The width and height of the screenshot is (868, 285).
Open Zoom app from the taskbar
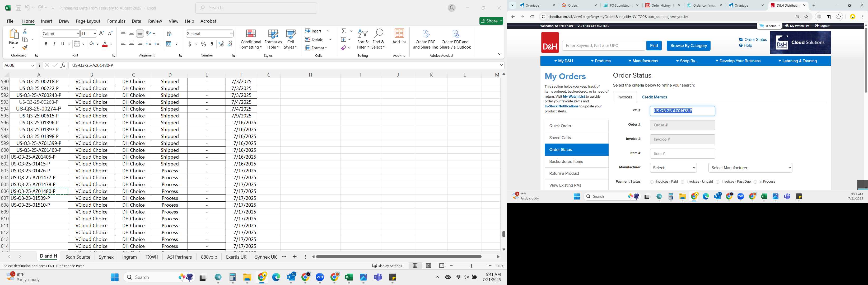click(320, 277)
